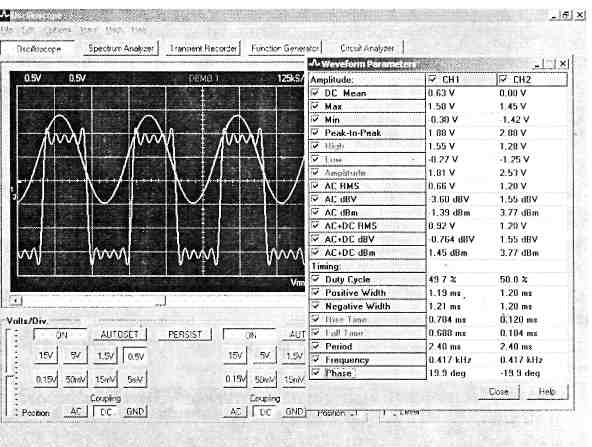592x447 pixels.
Task: Toggle the Duty Cycle checkbox
Action: [316, 279]
